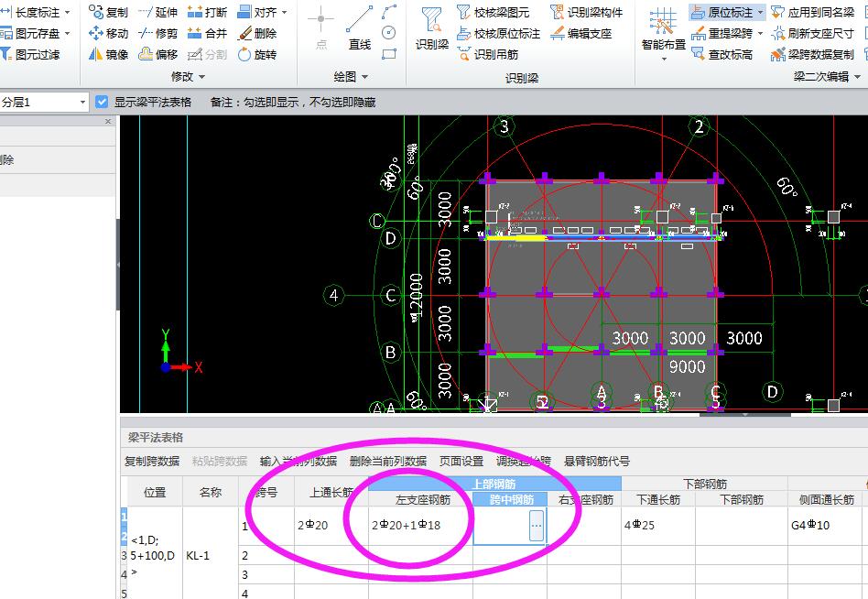Viewport: 868px width, 599px height.
Task: Select the 镜像 mirror tool
Action: pyautogui.click(x=108, y=54)
